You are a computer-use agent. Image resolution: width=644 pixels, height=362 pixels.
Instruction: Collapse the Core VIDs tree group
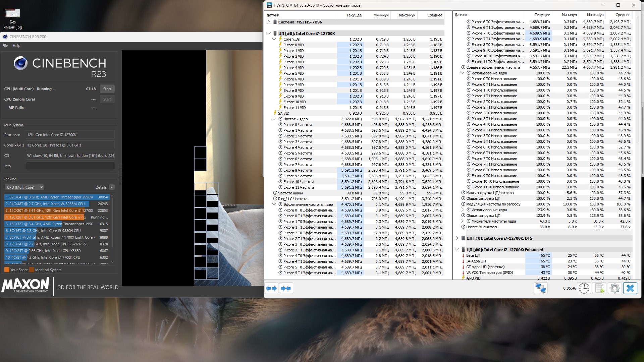(x=274, y=39)
